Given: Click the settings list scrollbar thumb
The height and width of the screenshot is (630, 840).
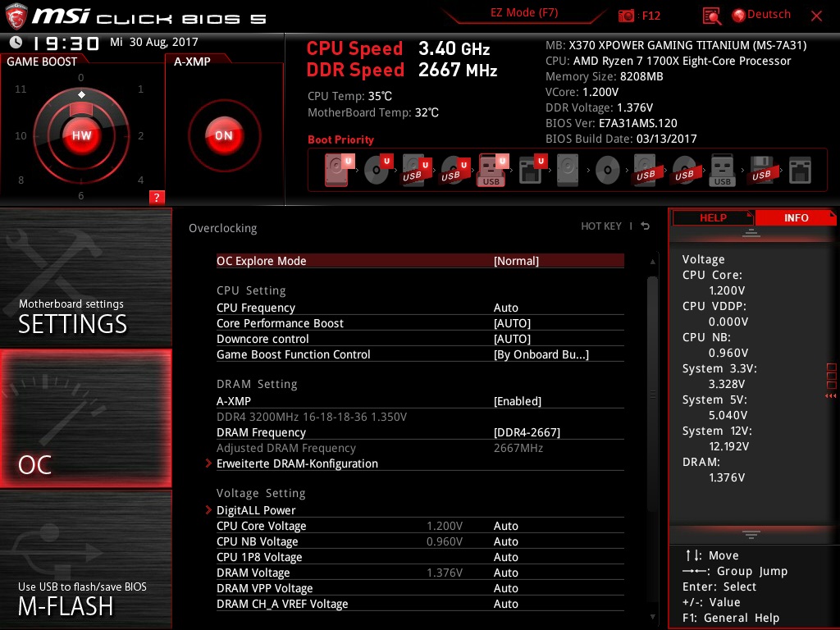Looking at the screenshot, I should pos(652,395).
